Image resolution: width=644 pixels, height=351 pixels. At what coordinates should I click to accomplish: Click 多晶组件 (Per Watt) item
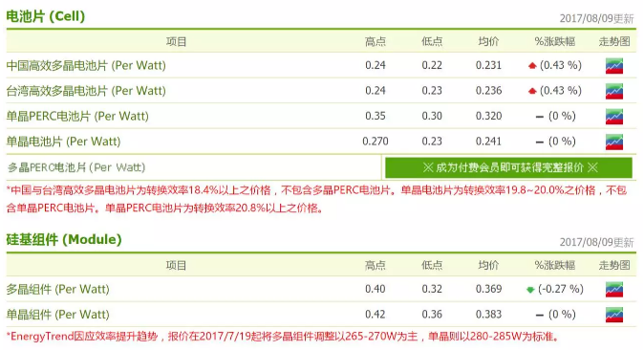58,290
